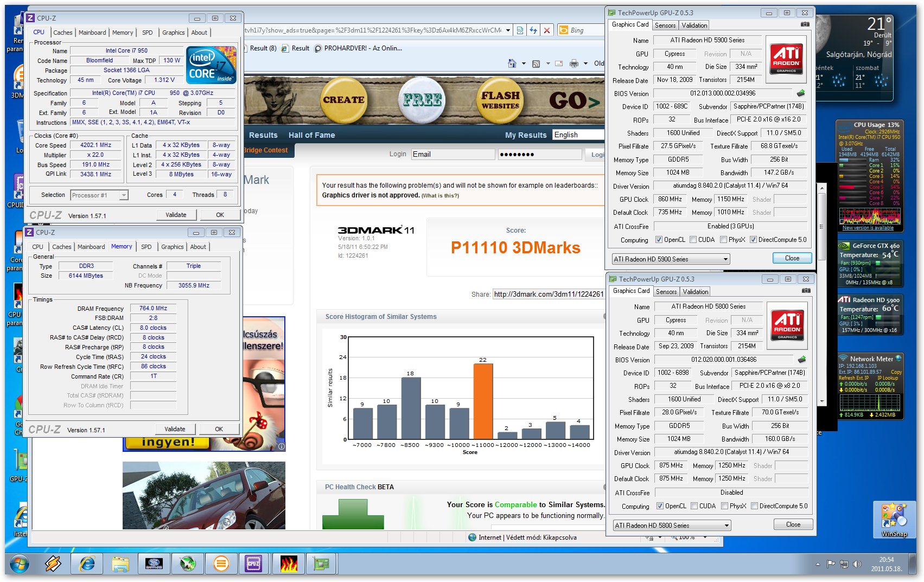Image resolution: width=924 pixels, height=582 pixels.
Task: Show hidden system tray icons
Action: [x=818, y=564]
